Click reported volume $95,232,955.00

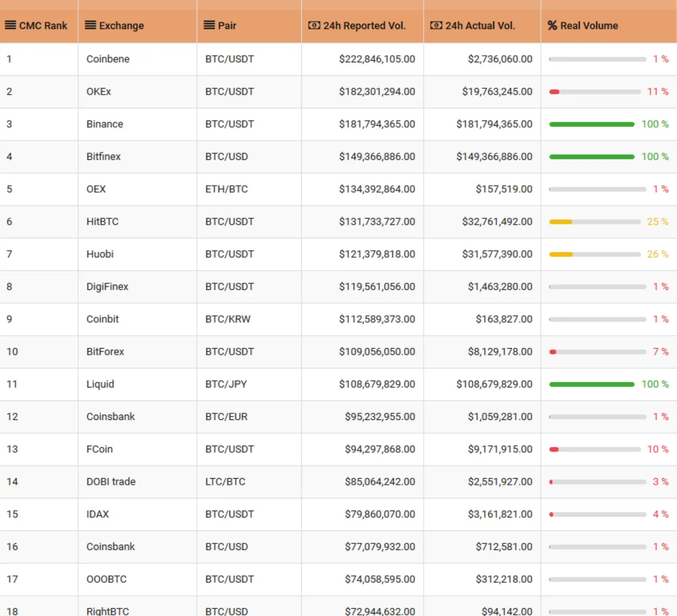[x=380, y=416]
